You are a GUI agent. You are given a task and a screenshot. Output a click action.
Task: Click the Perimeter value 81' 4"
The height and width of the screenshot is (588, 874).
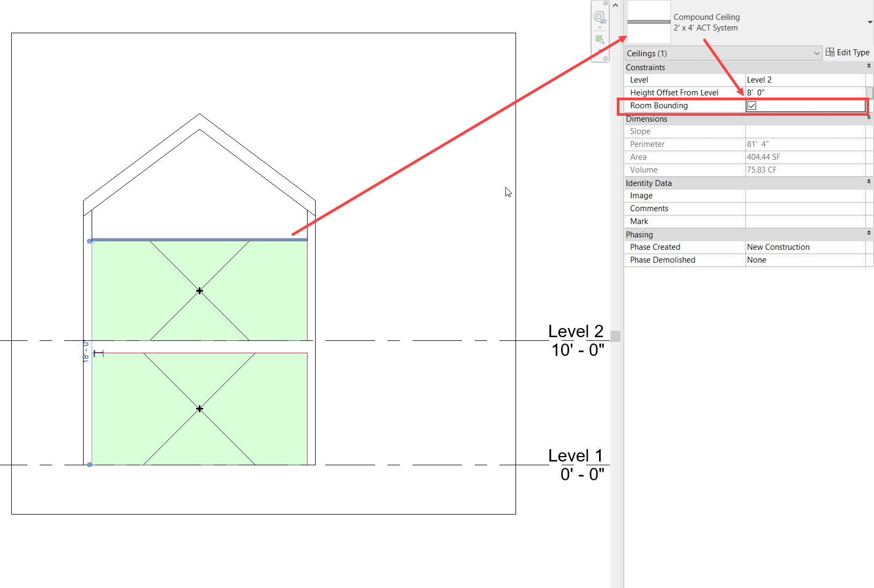tap(805, 144)
